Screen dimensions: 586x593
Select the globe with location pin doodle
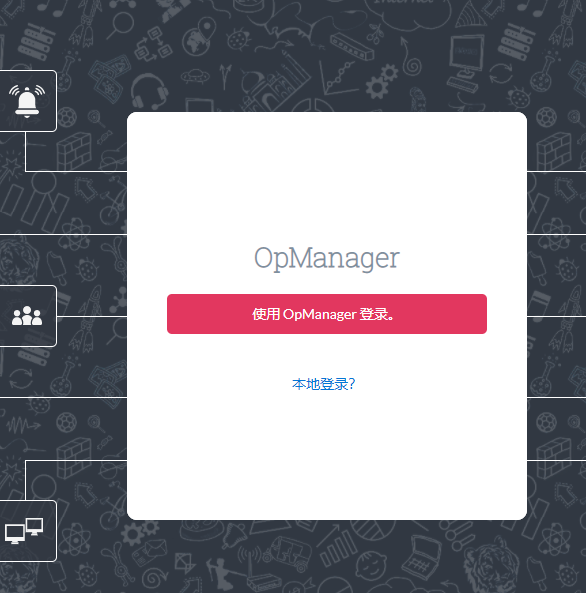click(198, 37)
